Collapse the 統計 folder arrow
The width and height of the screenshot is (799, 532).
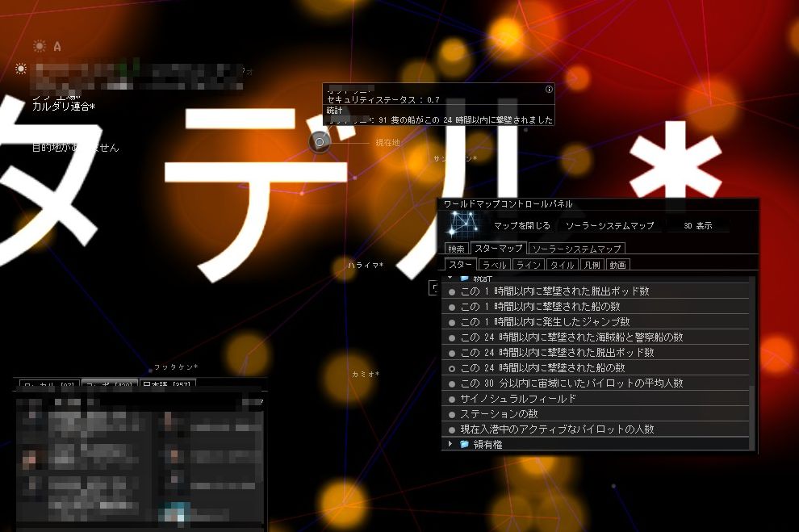coord(450,278)
